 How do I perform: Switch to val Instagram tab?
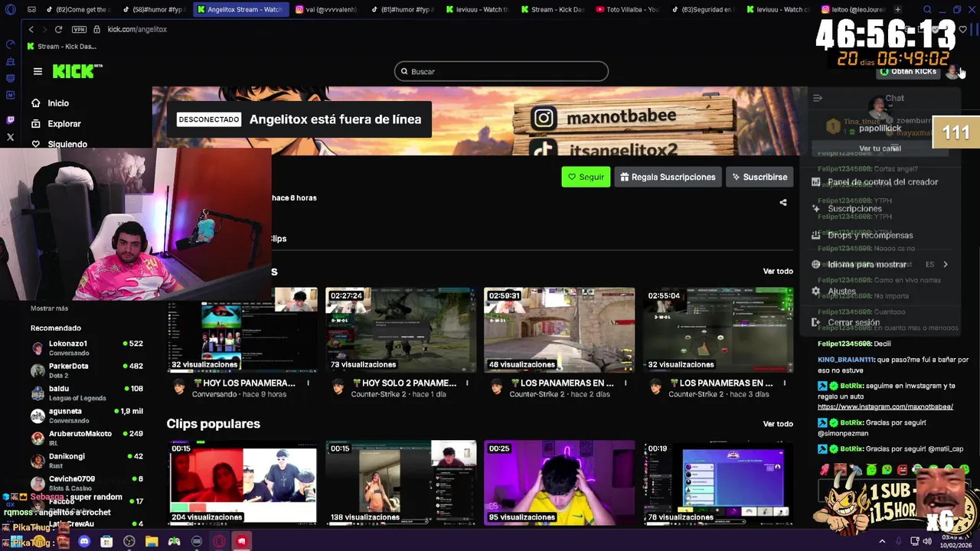click(x=325, y=10)
